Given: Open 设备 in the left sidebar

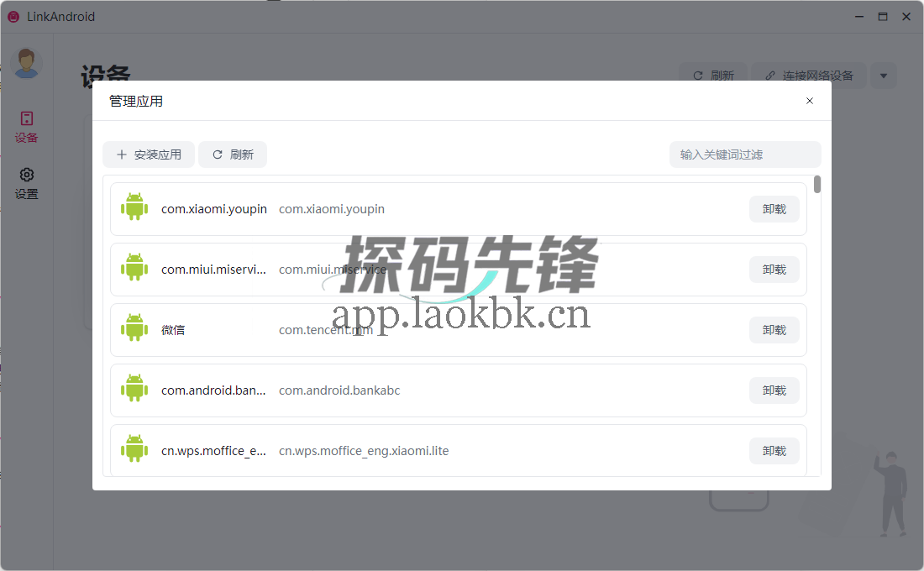Looking at the screenshot, I should 27,127.
